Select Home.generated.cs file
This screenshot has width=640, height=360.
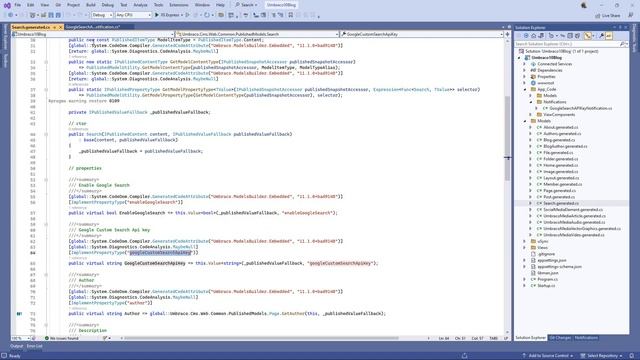coord(560,165)
